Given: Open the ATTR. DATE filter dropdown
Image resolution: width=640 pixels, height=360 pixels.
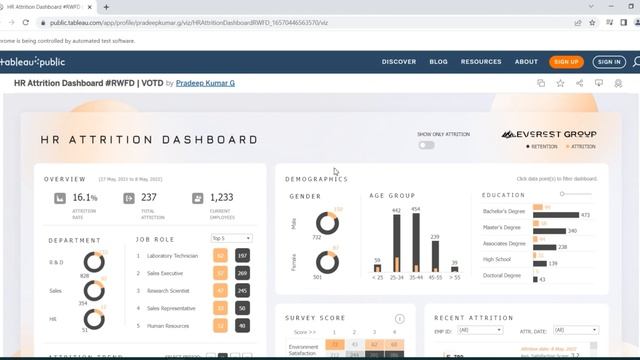Looking at the screenshot, I should (x=576, y=330).
